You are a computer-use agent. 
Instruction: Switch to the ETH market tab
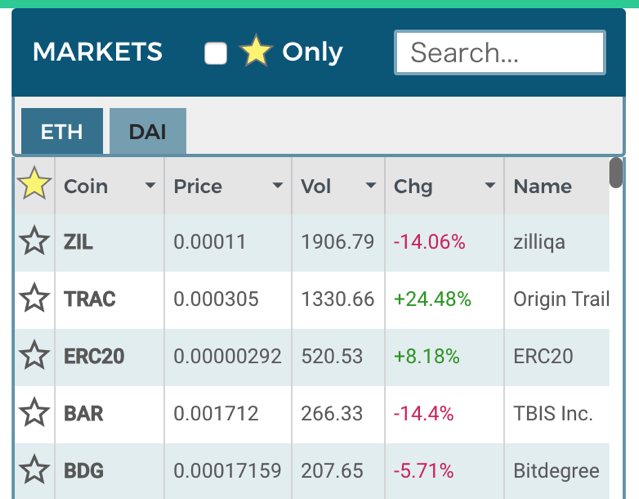[x=62, y=132]
